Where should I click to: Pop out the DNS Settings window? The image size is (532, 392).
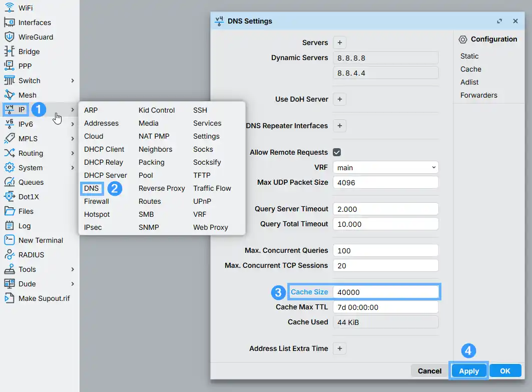[499, 21]
